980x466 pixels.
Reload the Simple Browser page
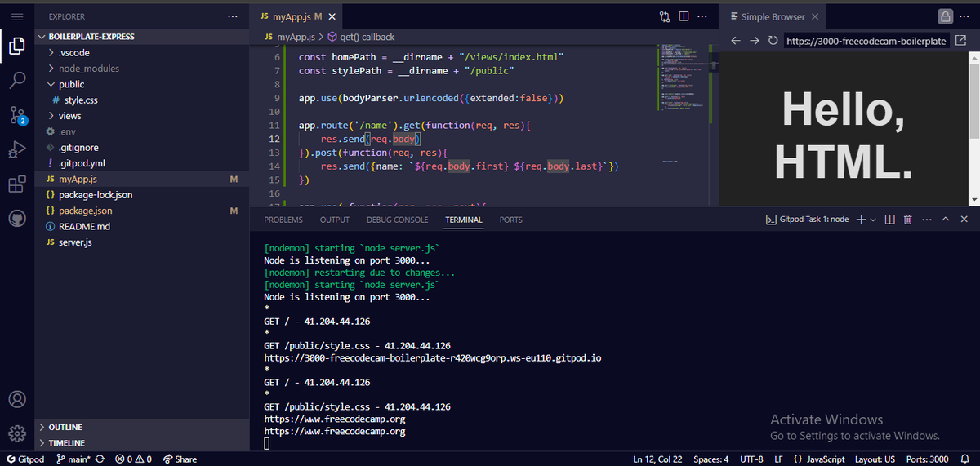tap(773, 41)
